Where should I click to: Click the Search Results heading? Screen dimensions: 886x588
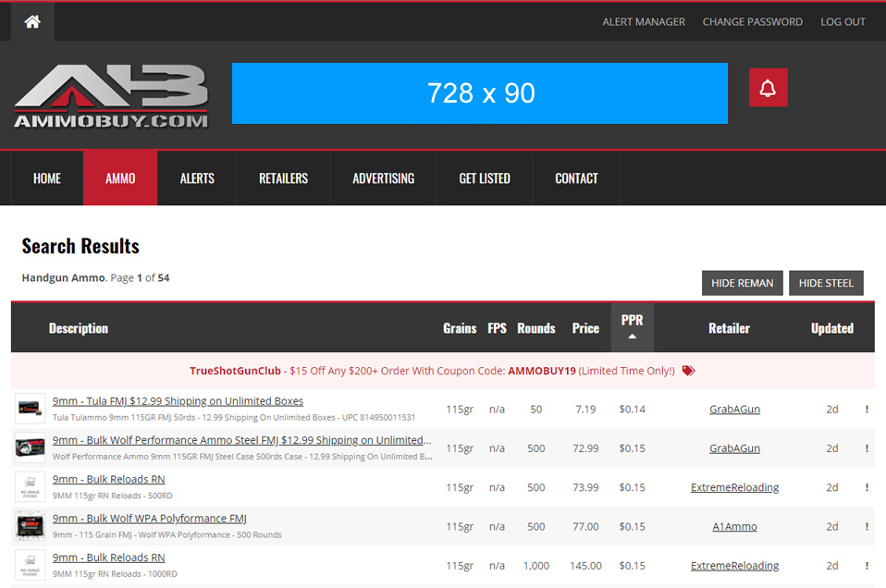tap(80, 246)
